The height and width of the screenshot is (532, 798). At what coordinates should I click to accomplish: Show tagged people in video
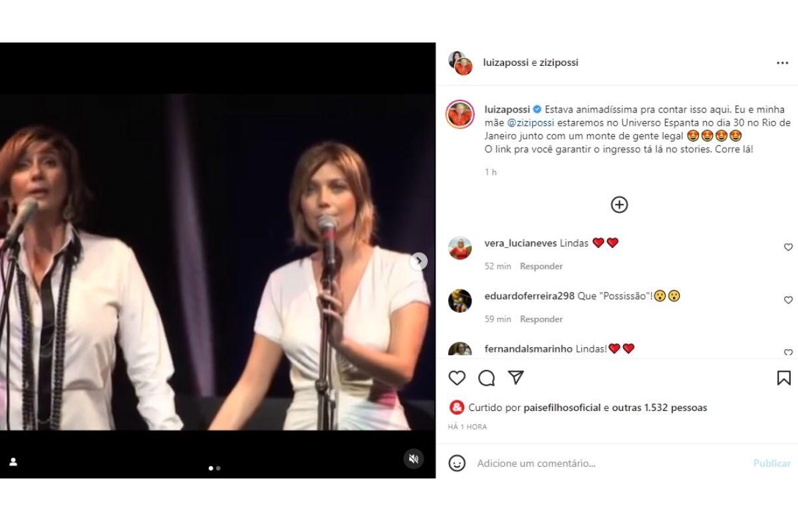(13, 462)
